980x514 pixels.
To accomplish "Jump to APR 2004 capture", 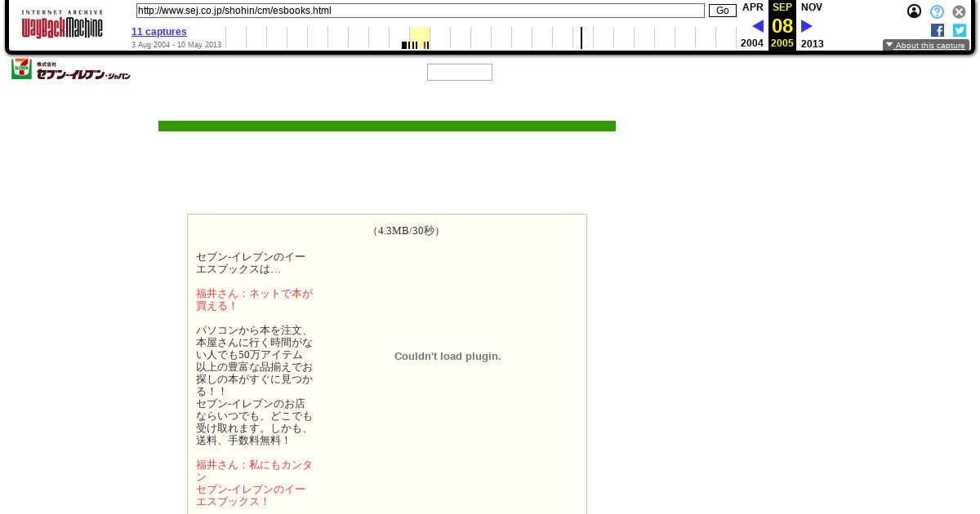I will click(752, 25).
